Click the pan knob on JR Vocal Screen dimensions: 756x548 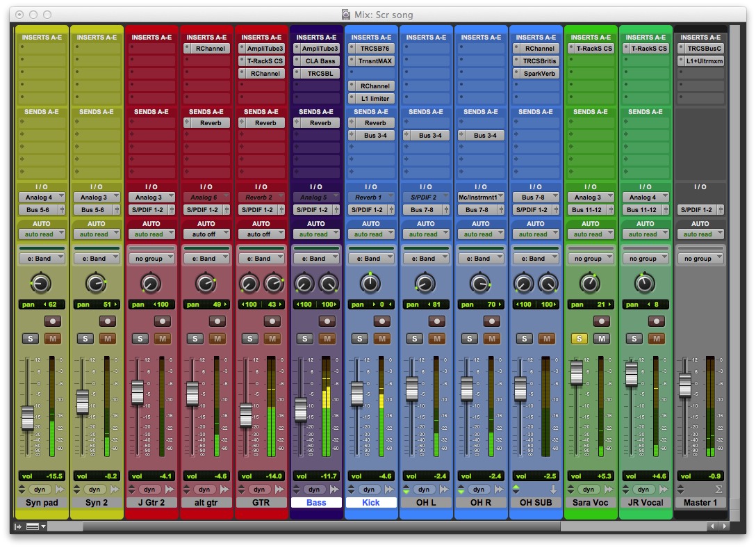pos(645,284)
